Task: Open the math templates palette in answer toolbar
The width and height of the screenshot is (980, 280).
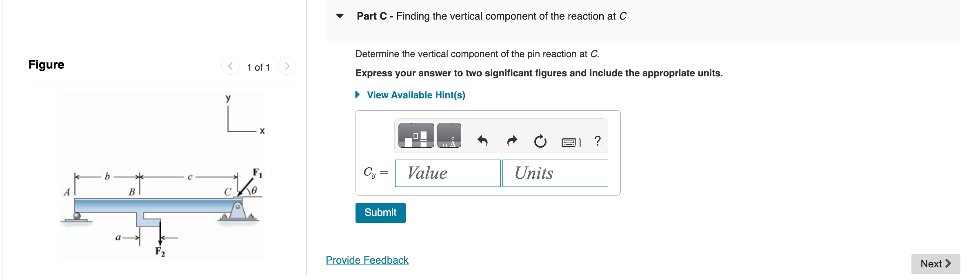Action: (x=416, y=136)
